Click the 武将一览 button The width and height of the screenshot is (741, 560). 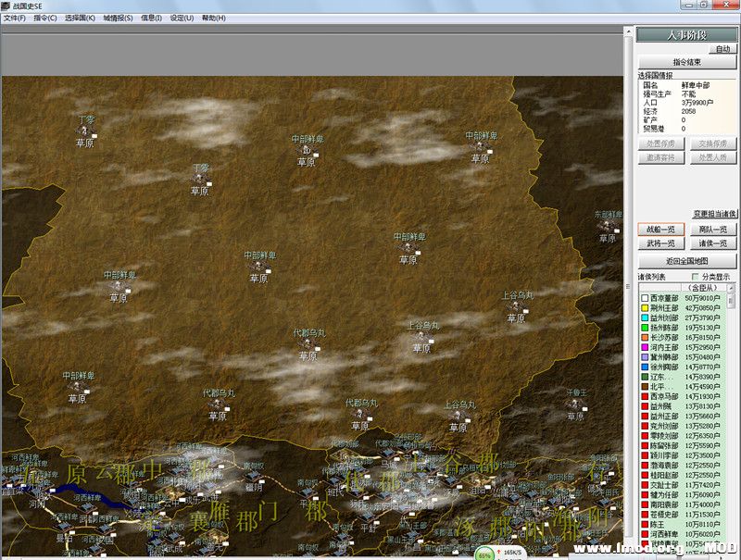tap(659, 243)
